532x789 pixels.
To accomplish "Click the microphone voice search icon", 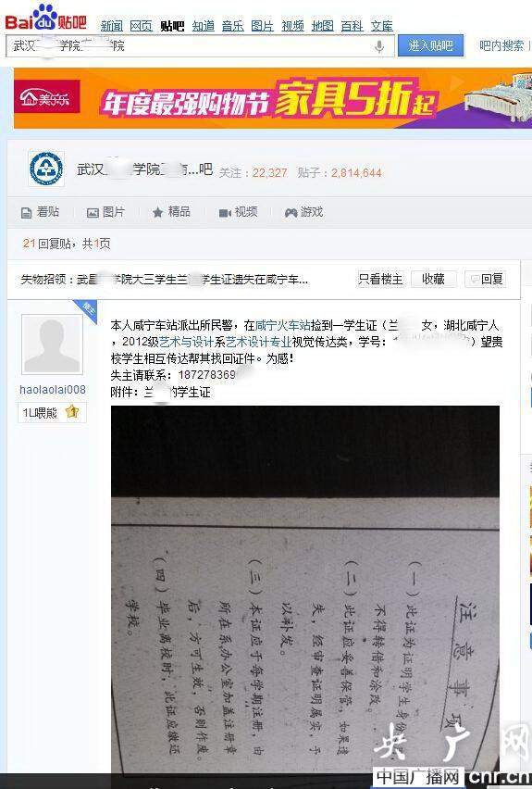I will (379, 46).
